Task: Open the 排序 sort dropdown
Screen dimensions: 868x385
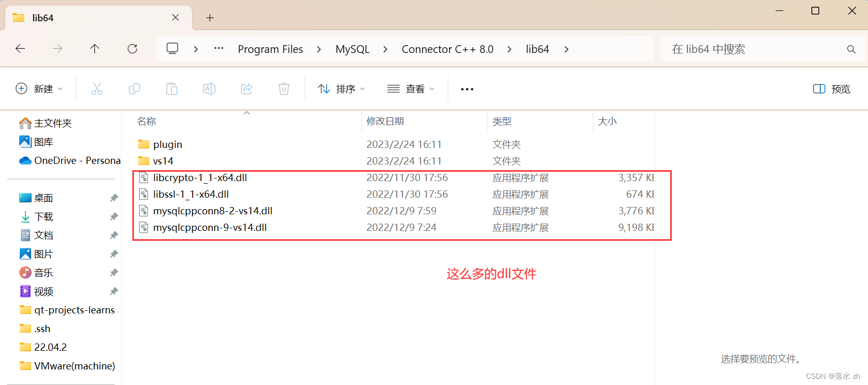Action: (x=342, y=89)
